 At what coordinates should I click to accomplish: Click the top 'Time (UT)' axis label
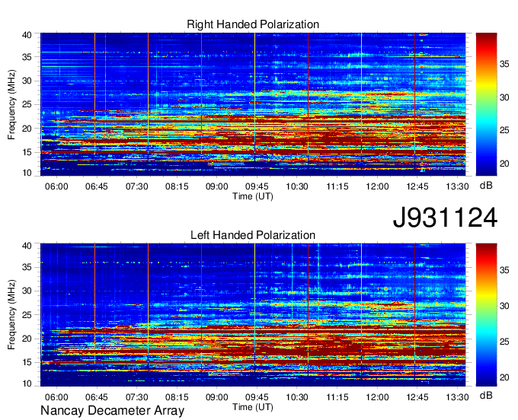253,196
